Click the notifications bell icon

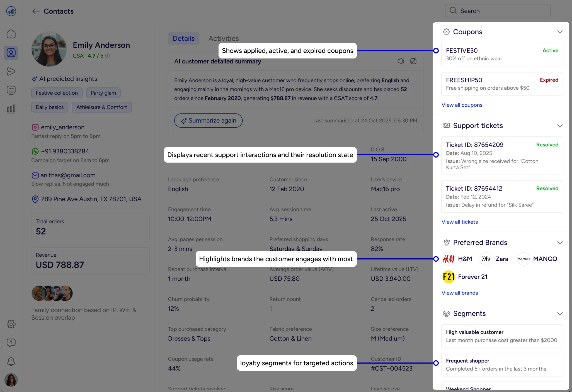(11, 361)
